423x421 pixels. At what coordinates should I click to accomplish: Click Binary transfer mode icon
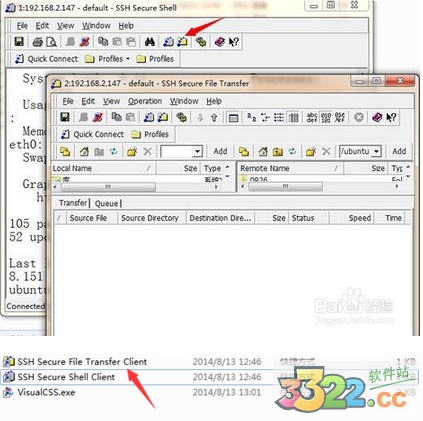coord(326,117)
